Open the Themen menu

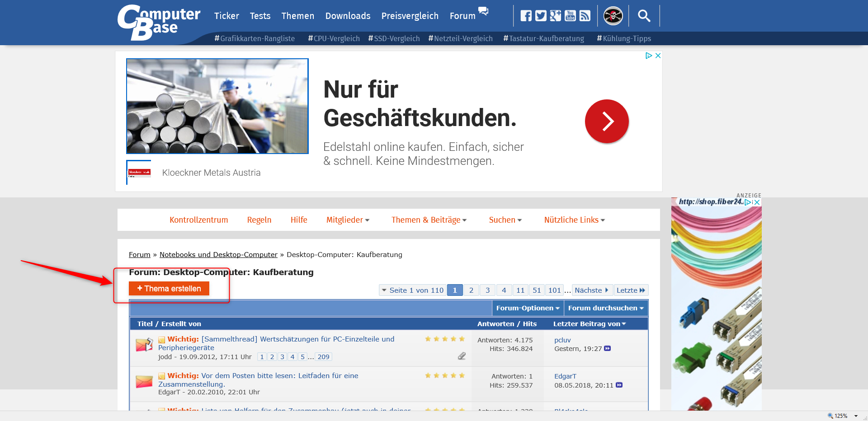(297, 16)
